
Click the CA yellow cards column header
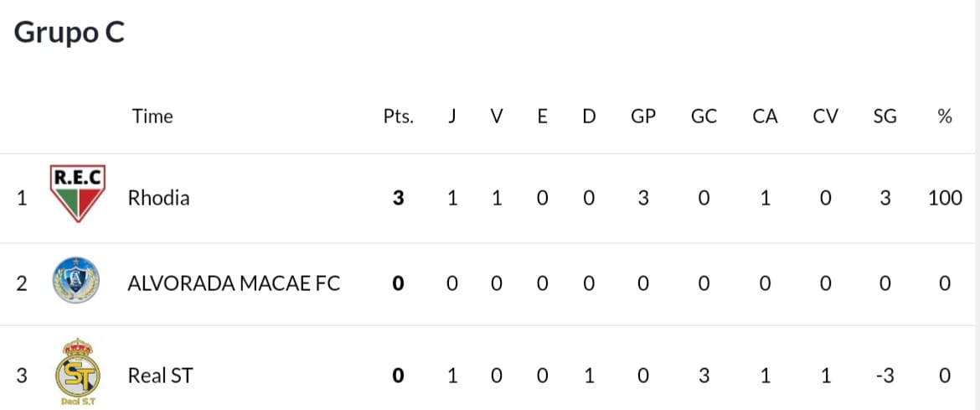coord(765,117)
